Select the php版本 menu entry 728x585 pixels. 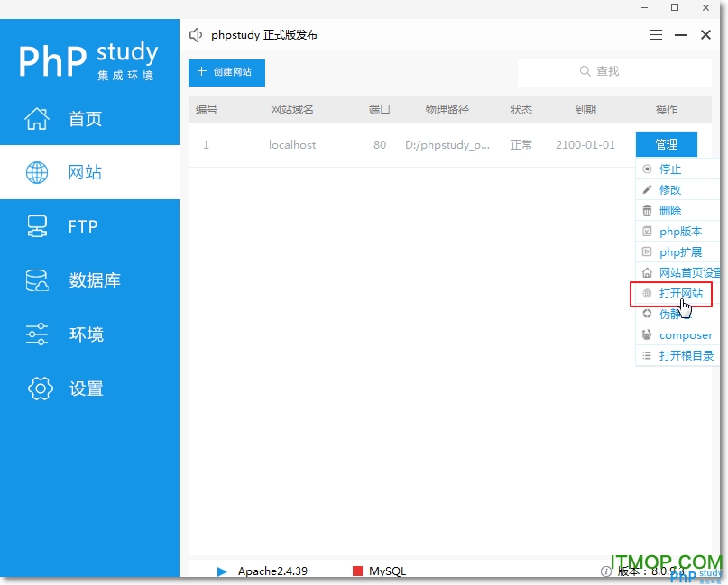pyautogui.click(x=677, y=231)
